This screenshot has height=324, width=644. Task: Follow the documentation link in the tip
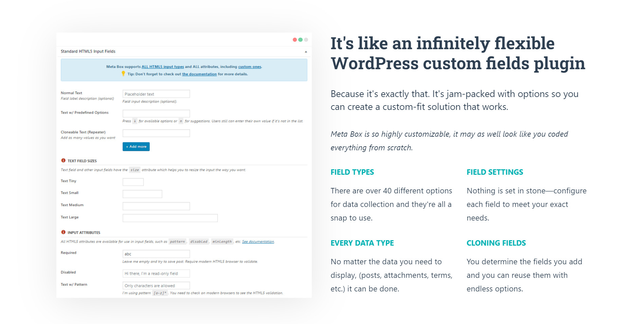(x=199, y=74)
